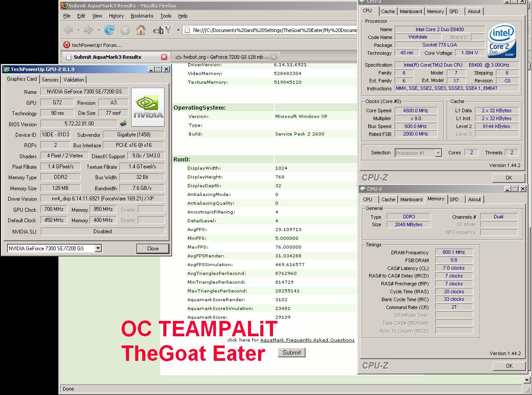Click the Submit button on the AquaMark page
The image size is (532, 395).
292,352
